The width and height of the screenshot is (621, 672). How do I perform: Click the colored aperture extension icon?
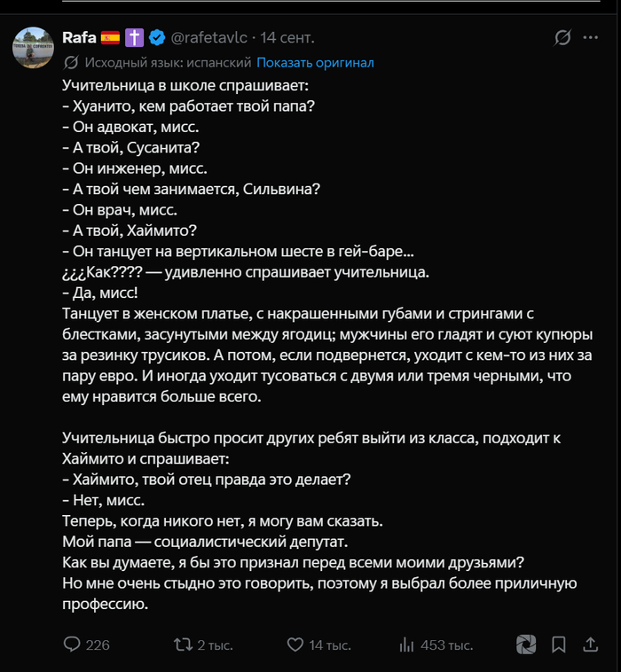point(526,645)
